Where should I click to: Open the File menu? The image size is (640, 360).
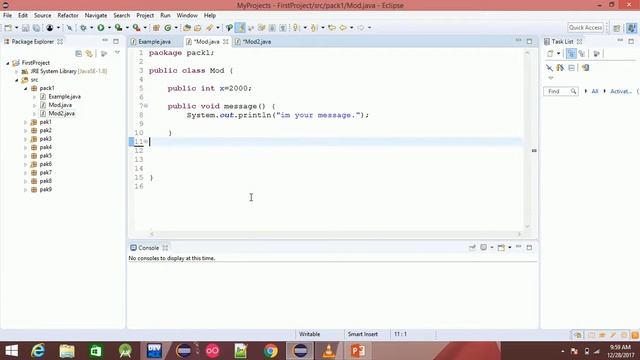point(7,15)
